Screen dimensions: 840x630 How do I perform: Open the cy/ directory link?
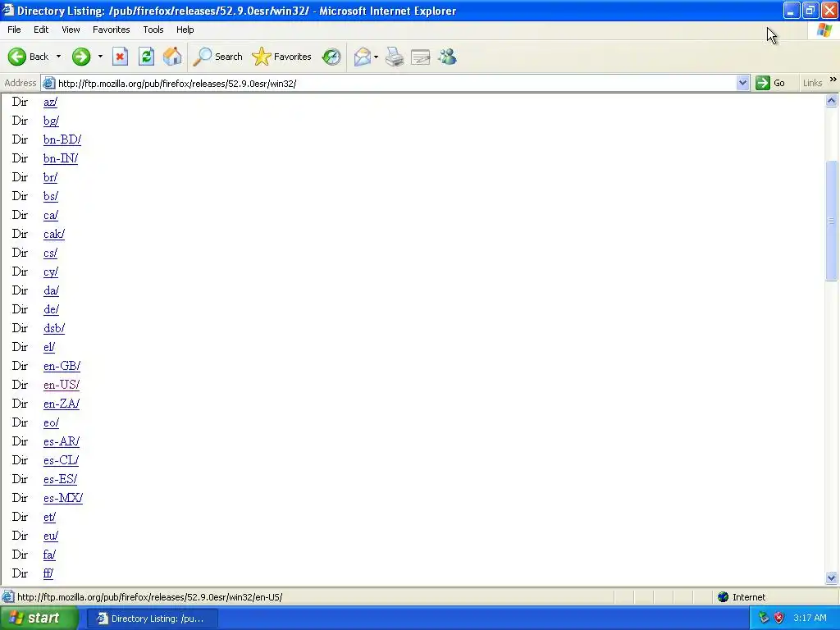pyautogui.click(x=51, y=272)
